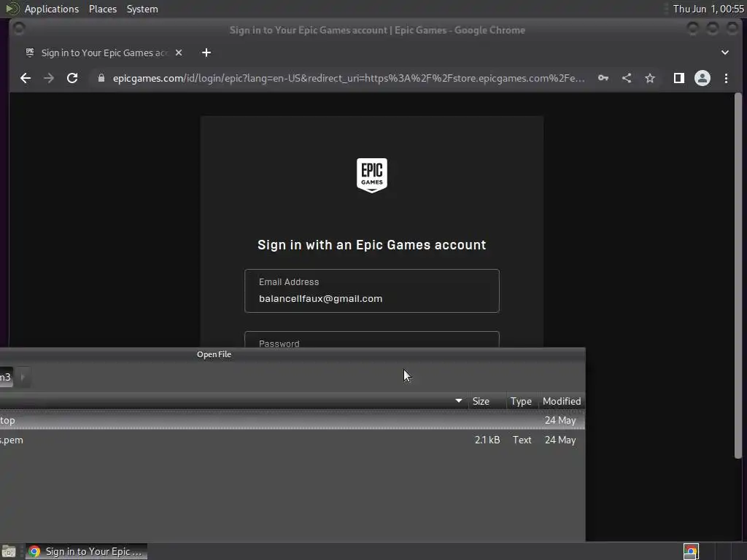Click the clock showing Thu Jun 1
Image resolution: width=747 pixels, height=560 pixels.
[708, 9]
